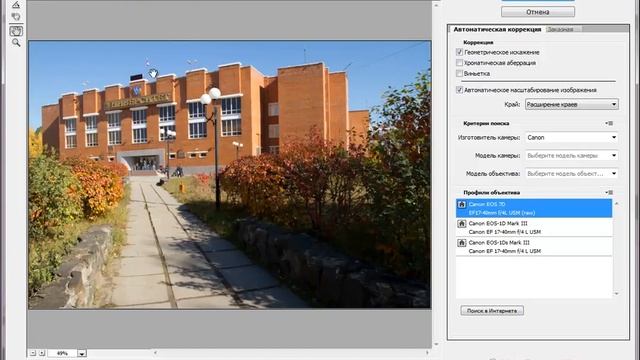
Task: Select the Zoom magnifier tool icon
Action: 16,42
